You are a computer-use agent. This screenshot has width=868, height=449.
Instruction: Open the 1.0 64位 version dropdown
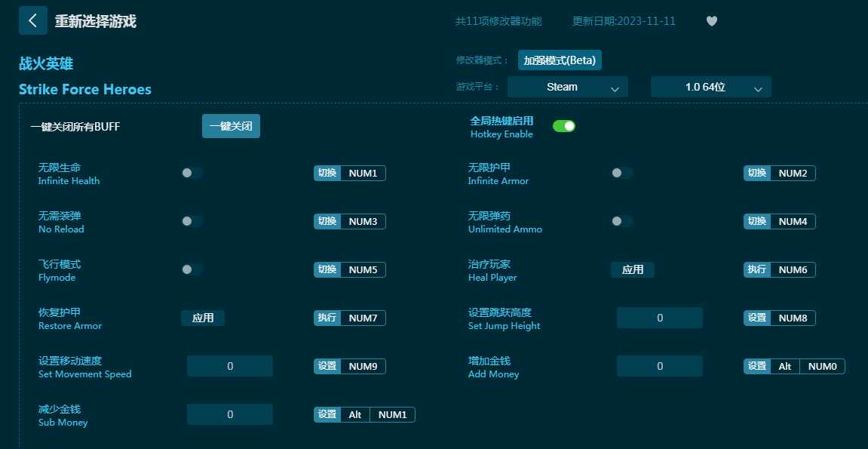[x=711, y=87]
